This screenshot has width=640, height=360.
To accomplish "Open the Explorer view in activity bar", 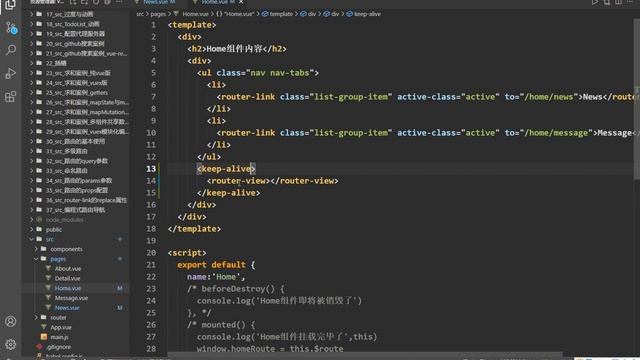I will 10,4.
